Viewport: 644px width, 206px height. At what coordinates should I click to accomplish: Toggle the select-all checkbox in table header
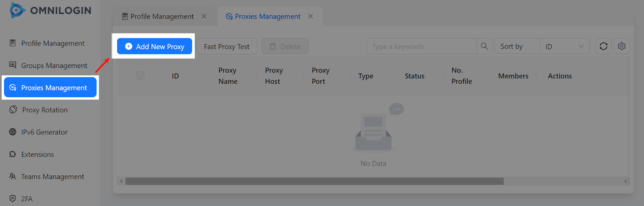140,76
